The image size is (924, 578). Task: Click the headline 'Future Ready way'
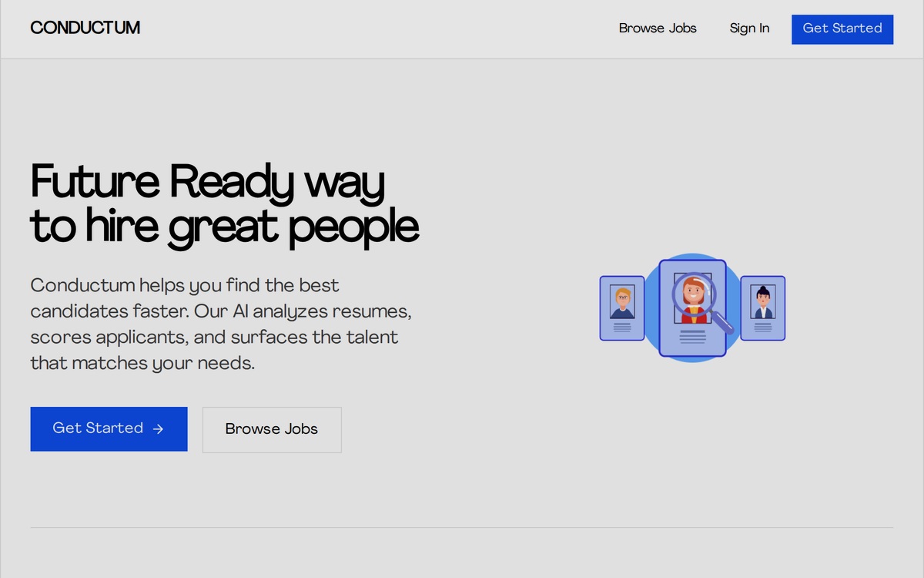point(207,184)
